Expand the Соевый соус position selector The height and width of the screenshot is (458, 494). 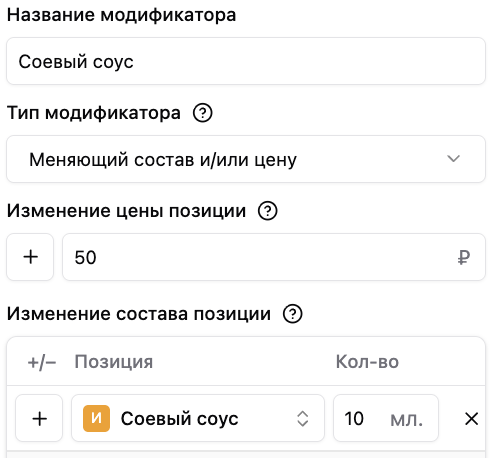(198, 418)
